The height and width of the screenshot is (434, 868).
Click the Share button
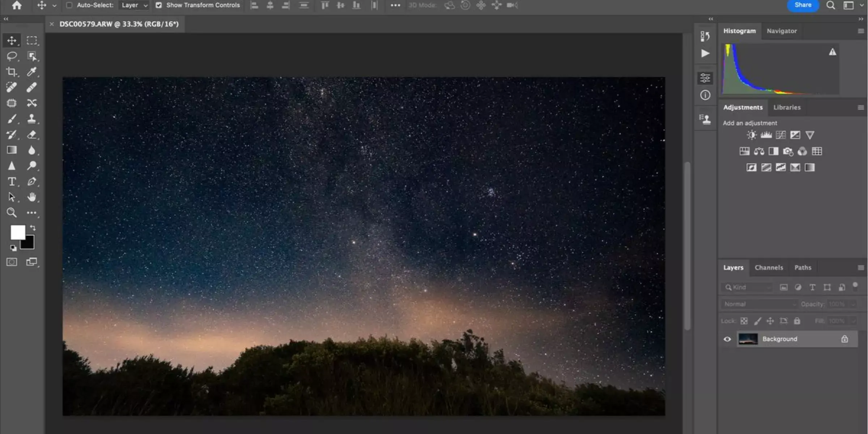coord(803,4)
